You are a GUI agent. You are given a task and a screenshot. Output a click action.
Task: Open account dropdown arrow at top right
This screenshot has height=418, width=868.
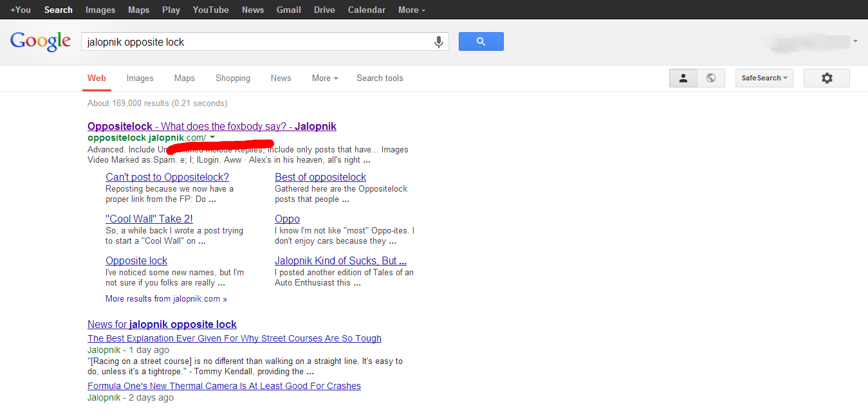(x=855, y=41)
